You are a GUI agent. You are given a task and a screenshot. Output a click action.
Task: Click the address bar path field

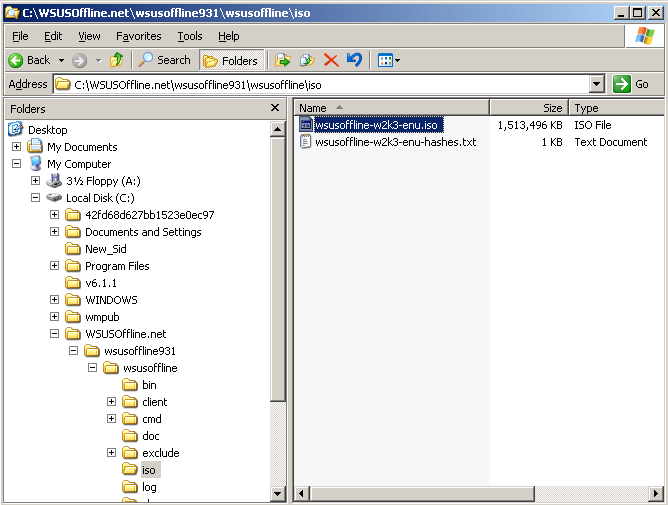point(321,84)
